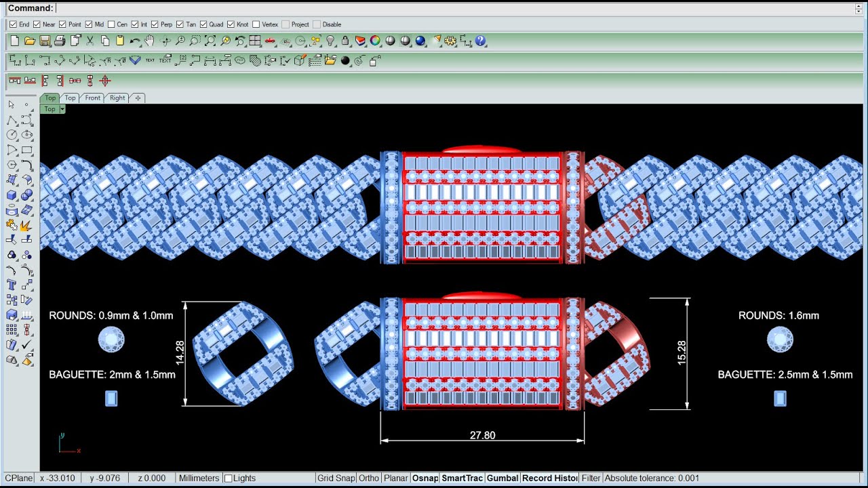Open a file with the folder icon
The height and width of the screenshot is (488, 868).
pos(29,41)
